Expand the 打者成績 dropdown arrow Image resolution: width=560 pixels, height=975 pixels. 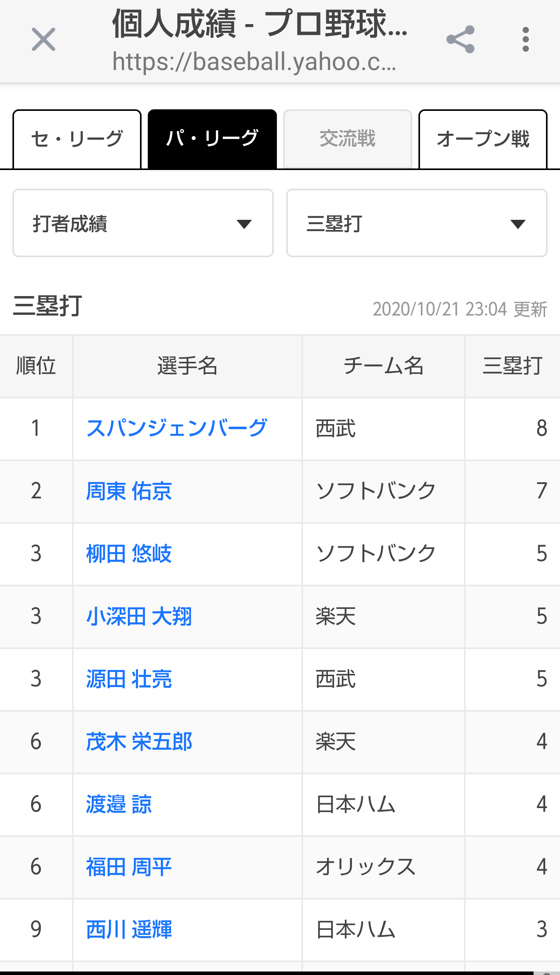point(244,224)
